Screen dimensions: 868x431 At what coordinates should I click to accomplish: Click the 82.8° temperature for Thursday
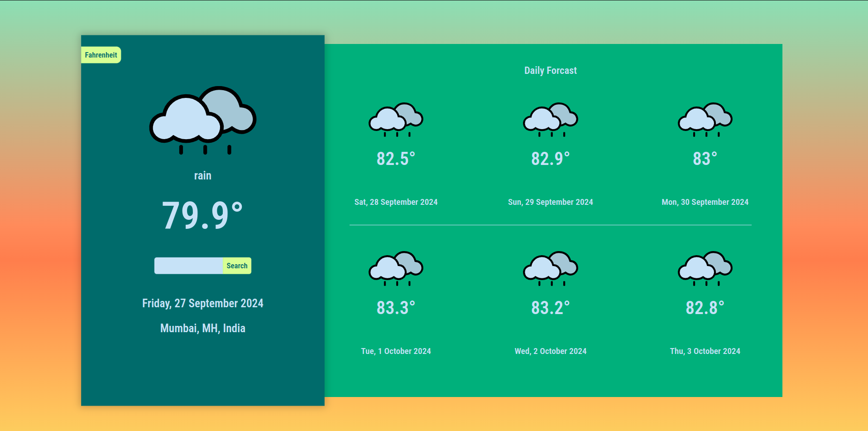pos(705,308)
